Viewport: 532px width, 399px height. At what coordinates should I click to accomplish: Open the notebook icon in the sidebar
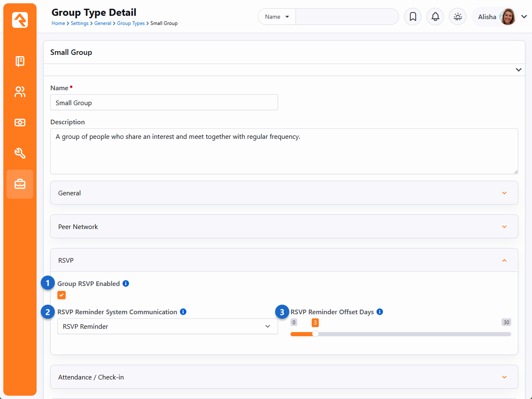(x=20, y=61)
